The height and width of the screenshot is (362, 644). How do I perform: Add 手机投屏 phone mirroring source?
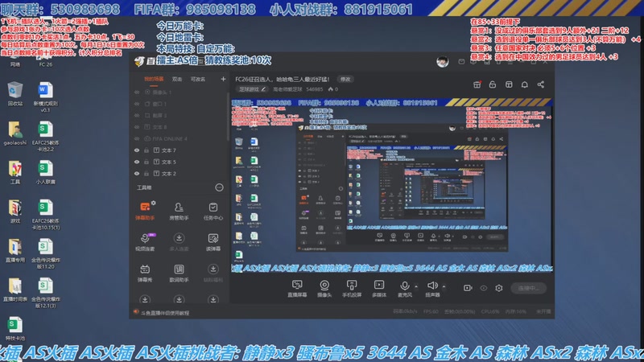[352, 289]
